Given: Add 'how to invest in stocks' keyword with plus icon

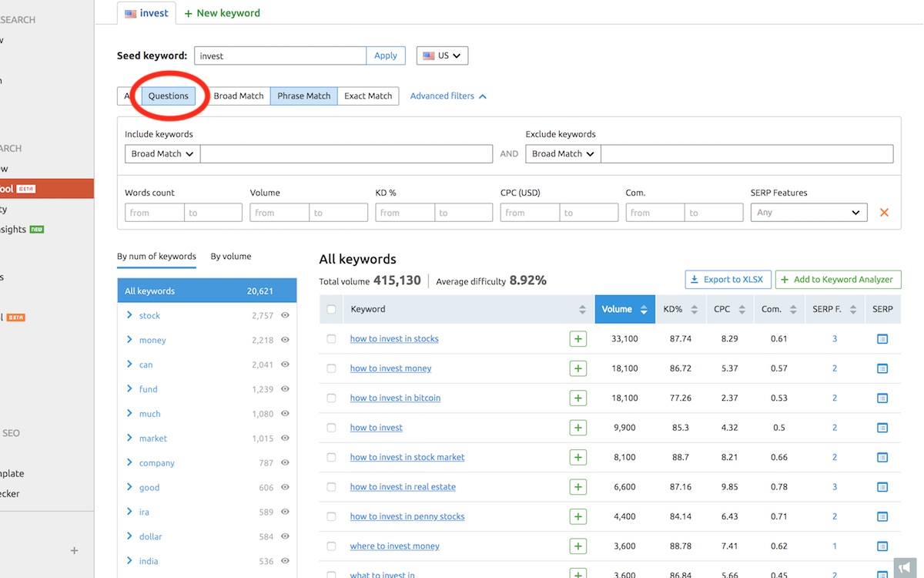Looking at the screenshot, I should 577,339.
